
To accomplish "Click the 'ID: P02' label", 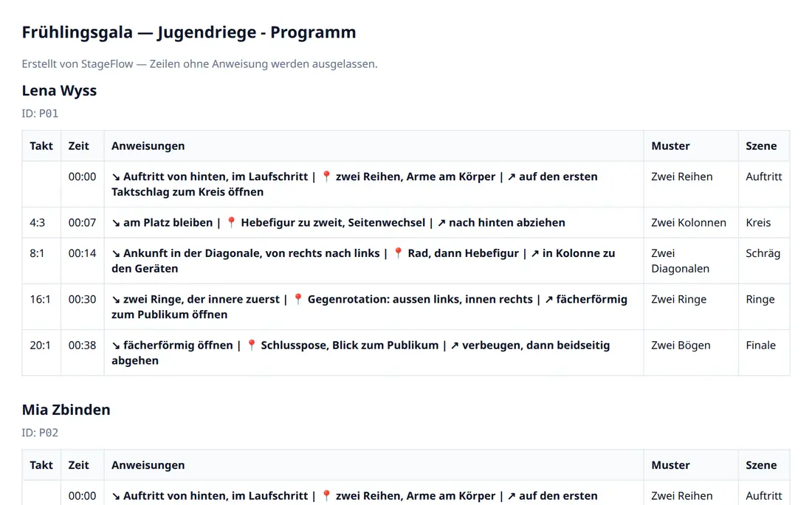I will pyautogui.click(x=40, y=433).
